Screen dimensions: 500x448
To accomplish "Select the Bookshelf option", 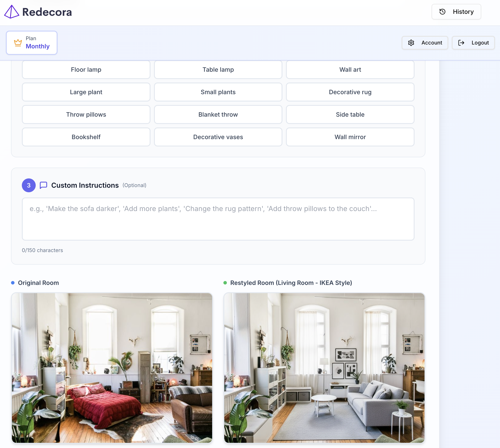I will [86, 137].
